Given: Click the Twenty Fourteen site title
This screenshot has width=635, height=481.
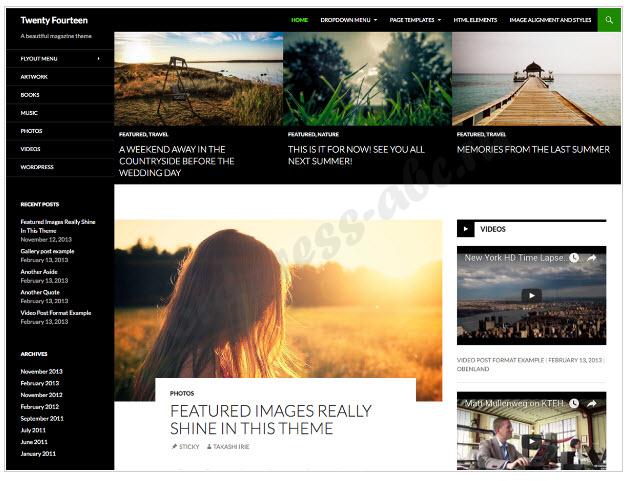Looking at the screenshot, I should pyautogui.click(x=54, y=20).
